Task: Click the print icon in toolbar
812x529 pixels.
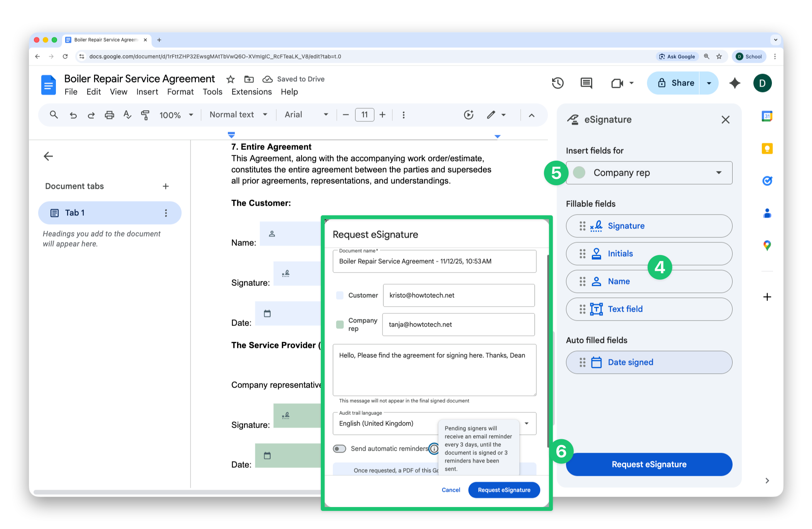Action: pyautogui.click(x=110, y=115)
